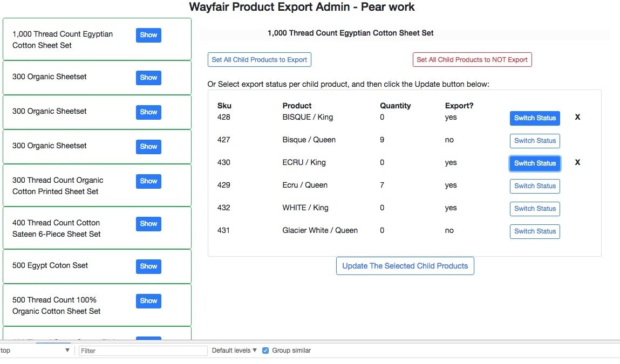Screen dimensions: 620x364
Task: Click the console Filter input field
Action: pyautogui.click(x=143, y=351)
